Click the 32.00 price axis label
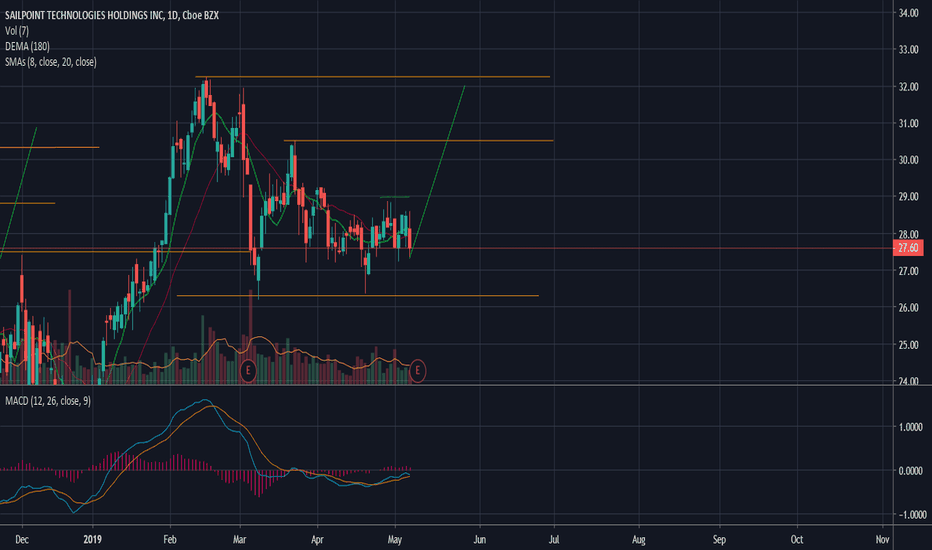 (x=908, y=87)
